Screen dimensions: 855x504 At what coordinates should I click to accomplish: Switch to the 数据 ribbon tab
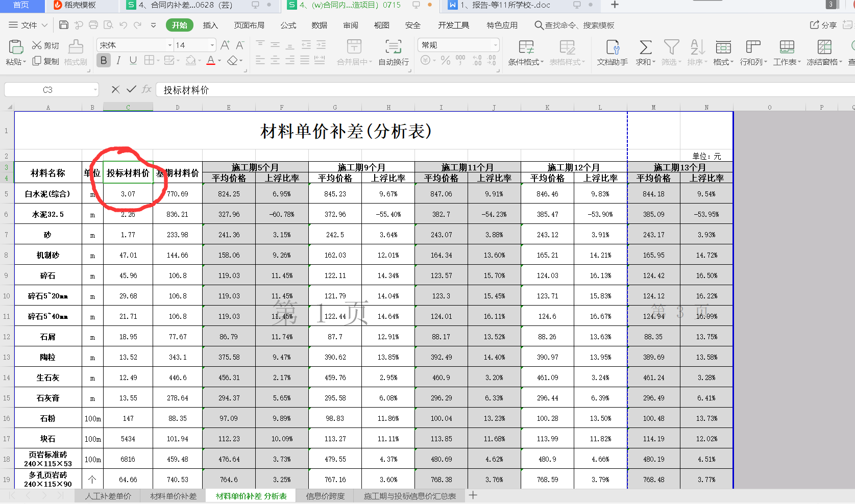click(320, 25)
